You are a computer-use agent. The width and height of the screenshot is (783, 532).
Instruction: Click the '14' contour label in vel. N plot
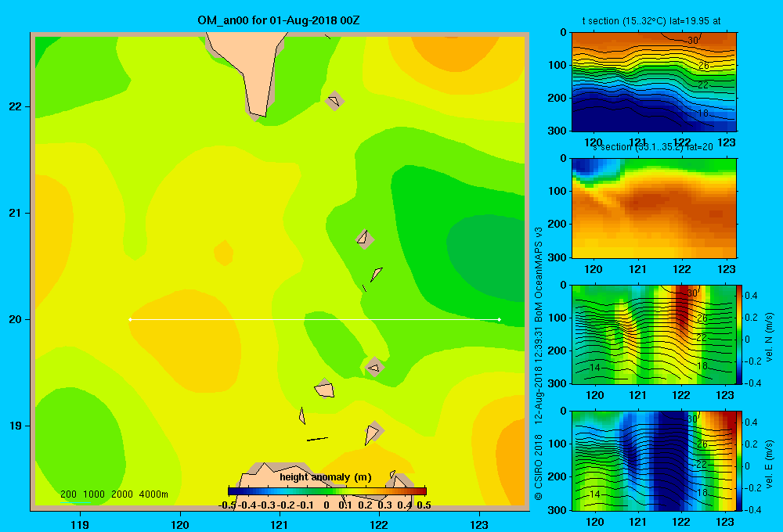click(x=594, y=368)
